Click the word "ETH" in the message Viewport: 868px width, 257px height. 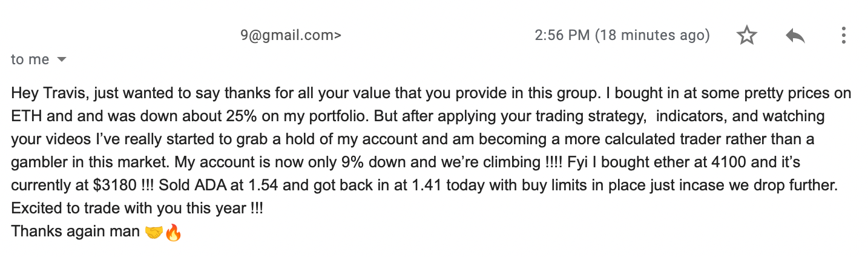click(x=24, y=116)
